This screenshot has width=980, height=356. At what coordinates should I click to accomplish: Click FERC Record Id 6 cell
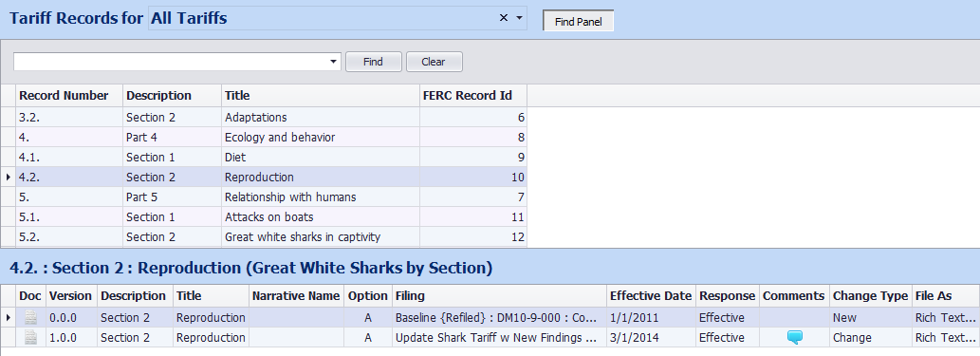pos(473,117)
